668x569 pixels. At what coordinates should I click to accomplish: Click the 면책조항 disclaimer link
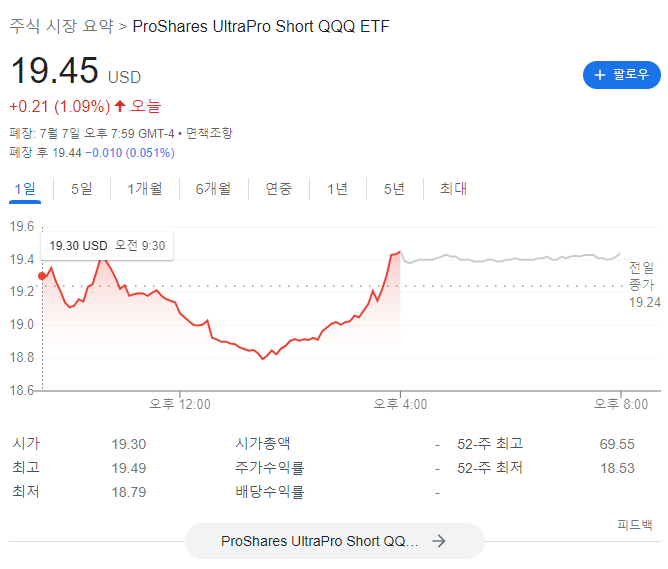(x=209, y=133)
